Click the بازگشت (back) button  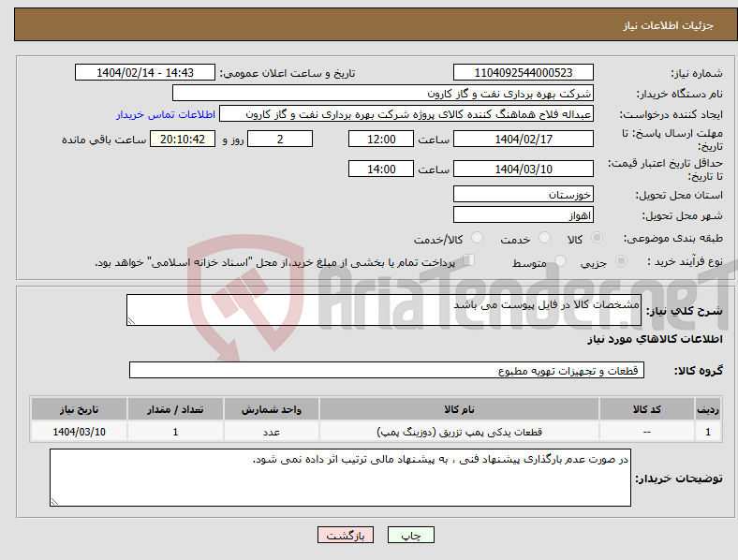(346, 535)
